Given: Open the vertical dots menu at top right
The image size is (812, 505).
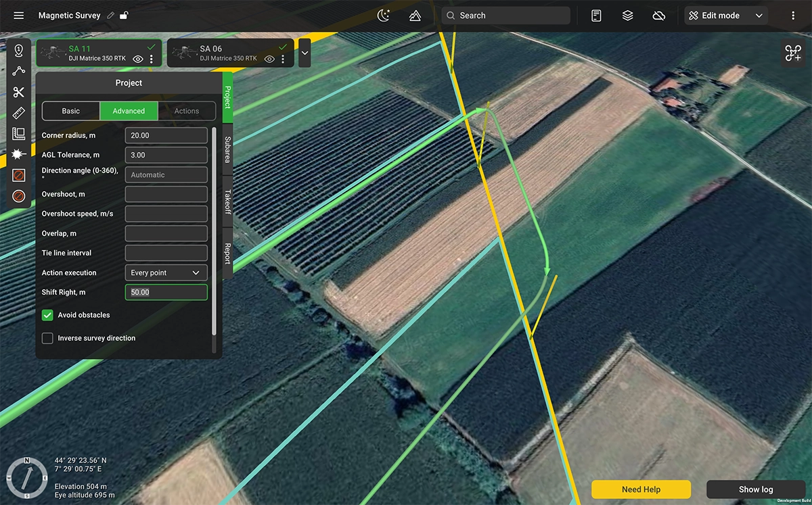Looking at the screenshot, I should coord(793,16).
